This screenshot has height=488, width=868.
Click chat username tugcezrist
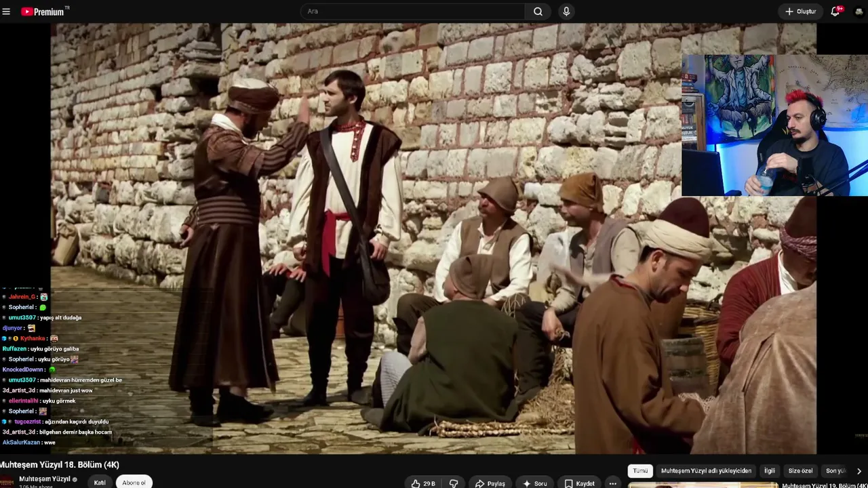[x=27, y=422]
